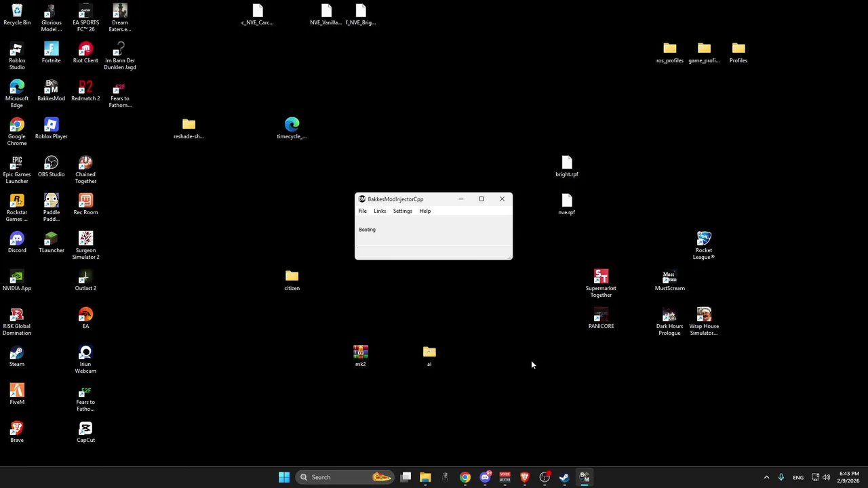Viewport: 868px width, 488px height.
Task: Select the Roblox Studio desktop icon
Action: (x=17, y=56)
